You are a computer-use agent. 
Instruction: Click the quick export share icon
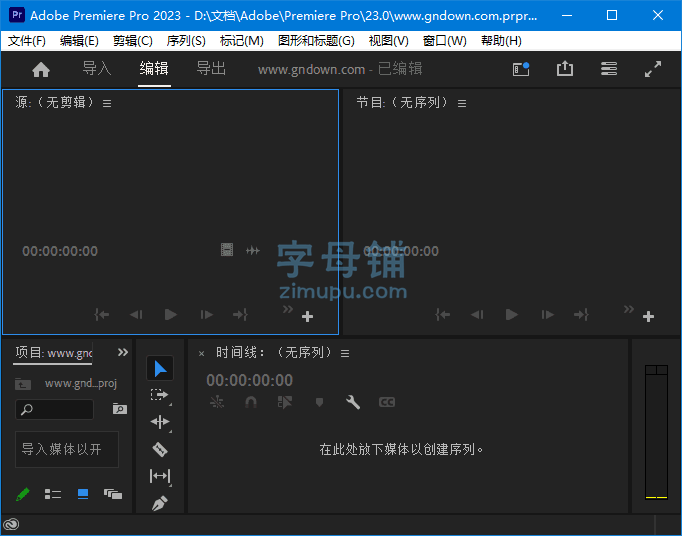565,68
